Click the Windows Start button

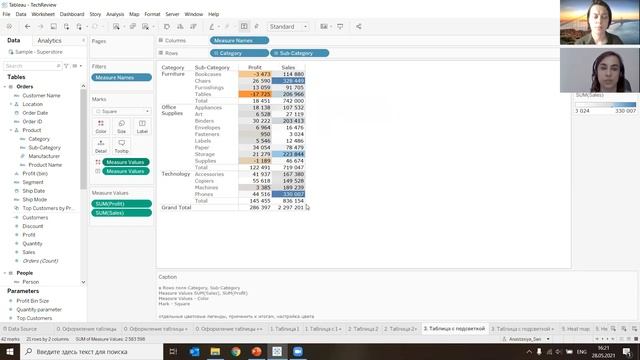point(10,351)
